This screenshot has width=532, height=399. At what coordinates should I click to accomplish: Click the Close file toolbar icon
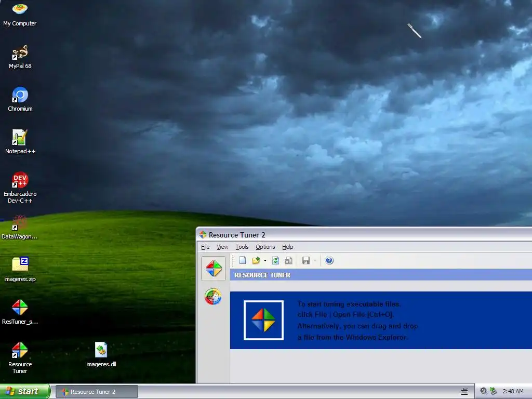tap(288, 260)
